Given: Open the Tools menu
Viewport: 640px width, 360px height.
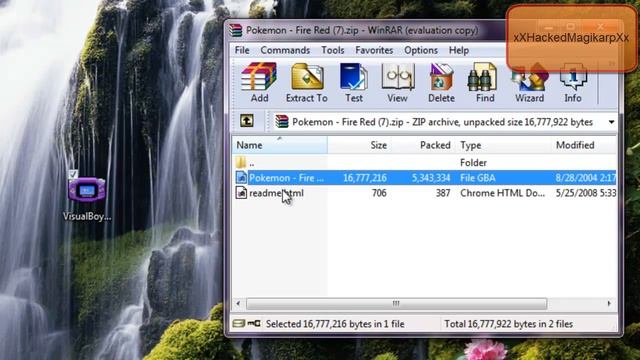Looking at the screenshot, I should (333, 50).
